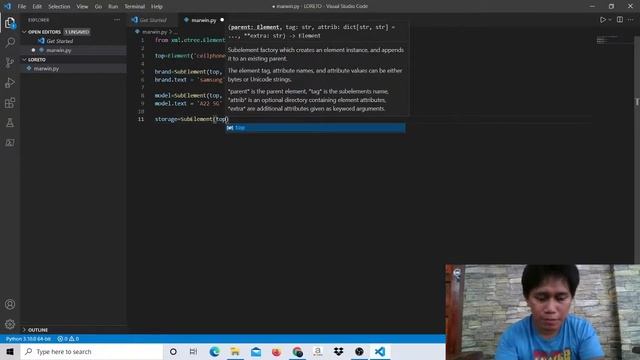Open the Source Control view
The width and height of the screenshot is (640, 360).
point(10,62)
